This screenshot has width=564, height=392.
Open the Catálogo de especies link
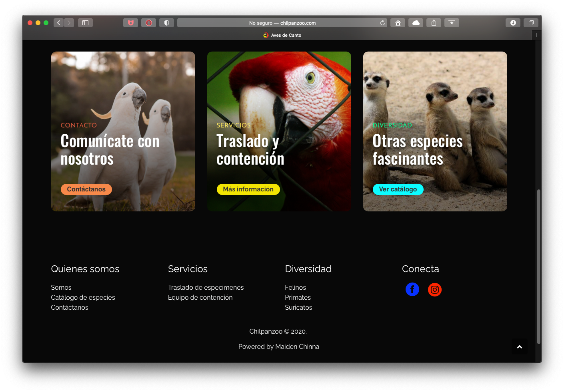point(83,297)
